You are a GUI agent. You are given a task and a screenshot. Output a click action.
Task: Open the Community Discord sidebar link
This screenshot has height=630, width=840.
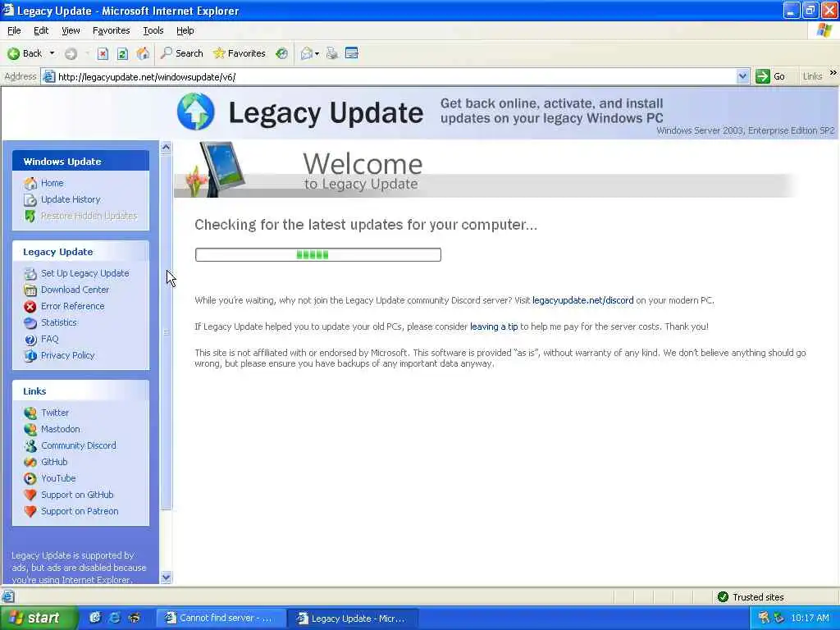tap(78, 445)
